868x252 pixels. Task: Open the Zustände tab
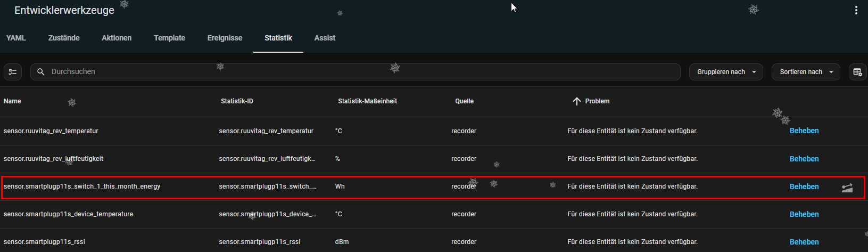(x=64, y=38)
